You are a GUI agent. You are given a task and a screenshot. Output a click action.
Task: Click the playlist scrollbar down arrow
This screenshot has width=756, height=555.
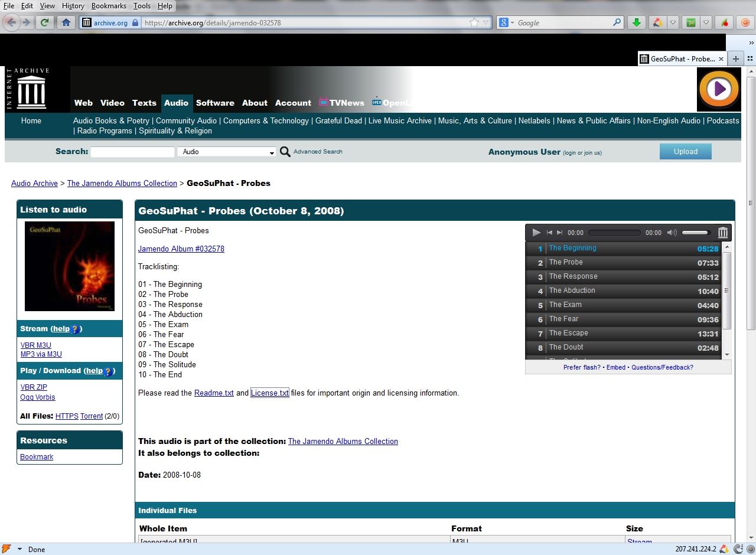(726, 355)
